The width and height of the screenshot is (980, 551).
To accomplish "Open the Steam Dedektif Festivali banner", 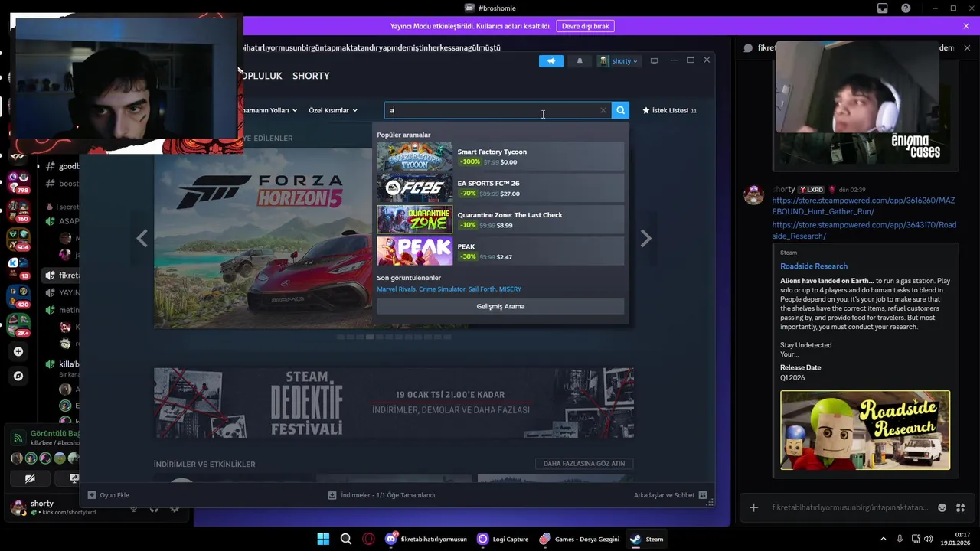I will 394,403.
